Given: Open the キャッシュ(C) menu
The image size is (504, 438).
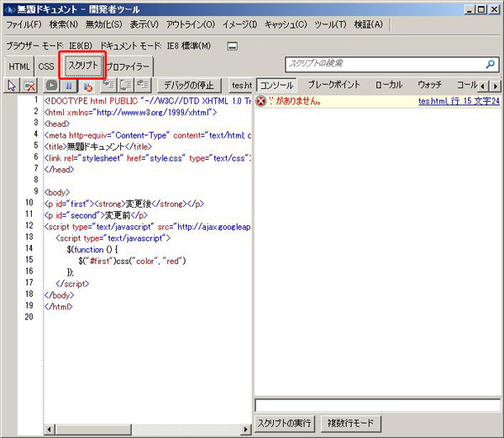Looking at the screenshot, I should (286, 24).
